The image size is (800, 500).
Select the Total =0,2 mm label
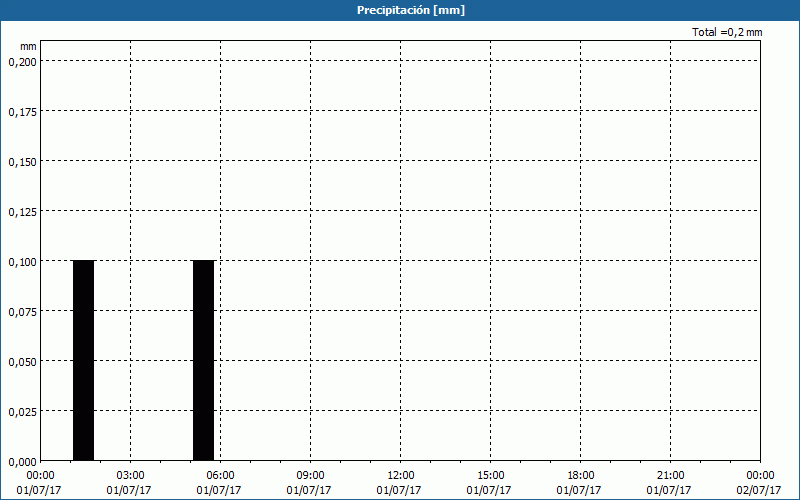(727, 32)
